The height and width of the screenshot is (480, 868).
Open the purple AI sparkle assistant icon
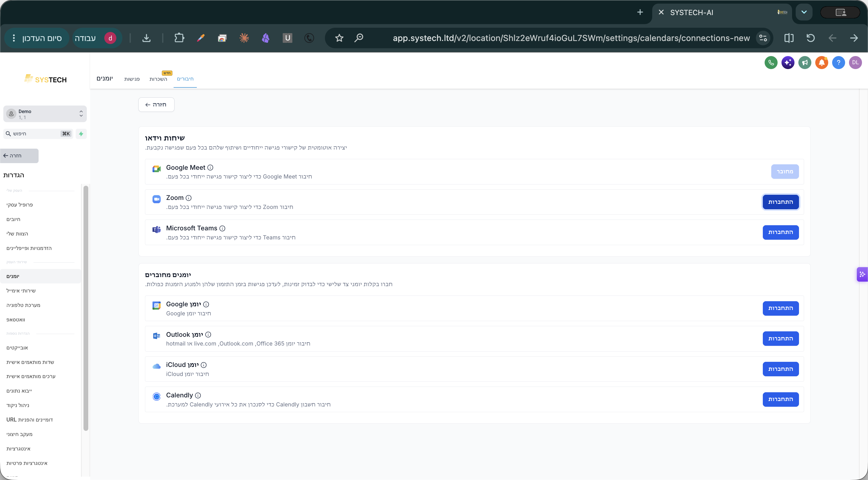[x=788, y=62]
